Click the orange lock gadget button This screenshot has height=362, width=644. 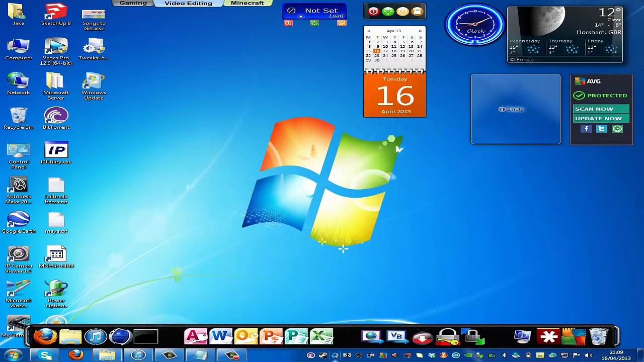[417, 11]
